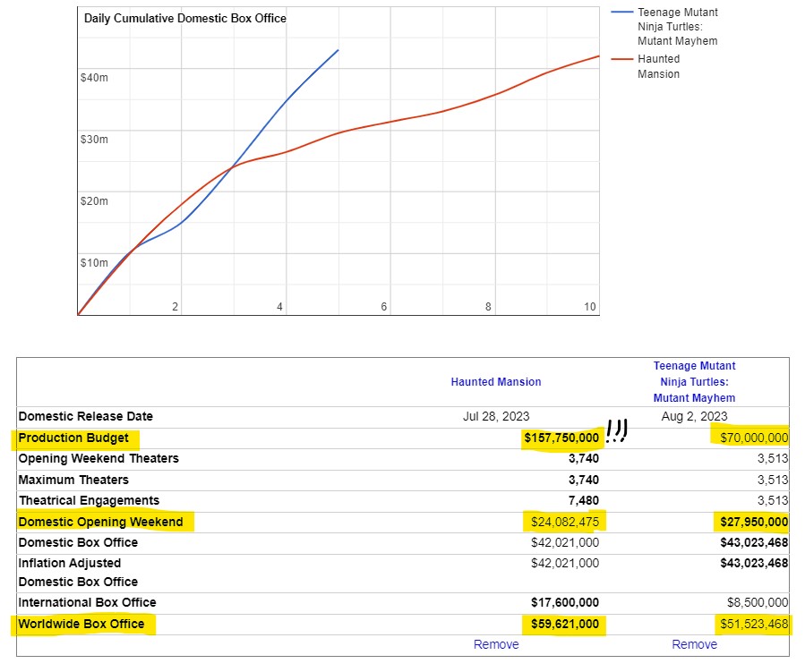
Task: Select the Worldwide Box Office row label
Action: (x=81, y=624)
